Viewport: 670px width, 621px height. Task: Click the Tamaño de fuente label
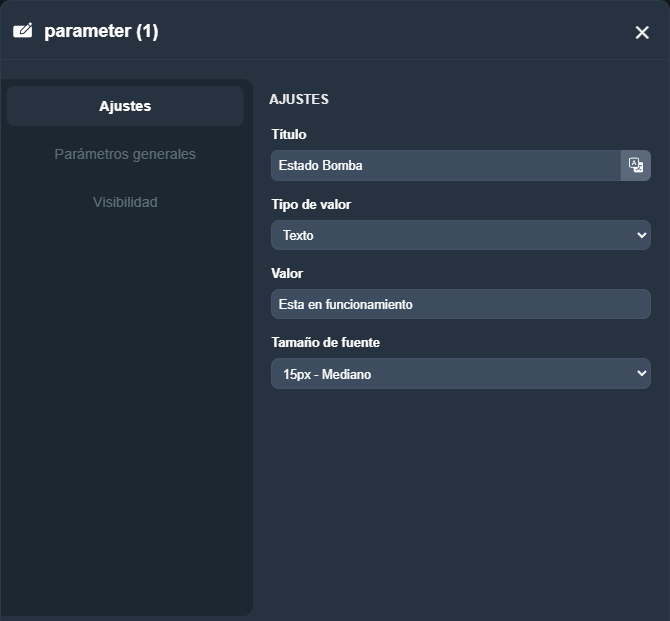click(x=325, y=342)
